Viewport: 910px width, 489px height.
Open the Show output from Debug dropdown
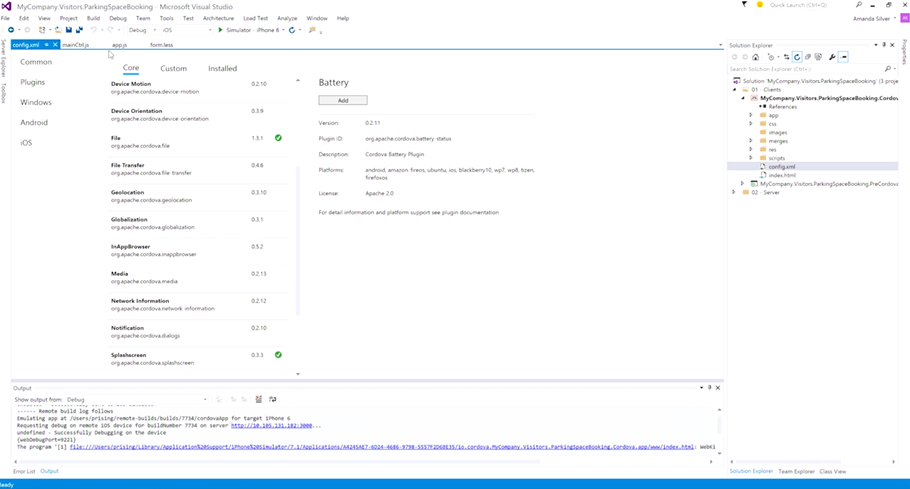pos(136,400)
